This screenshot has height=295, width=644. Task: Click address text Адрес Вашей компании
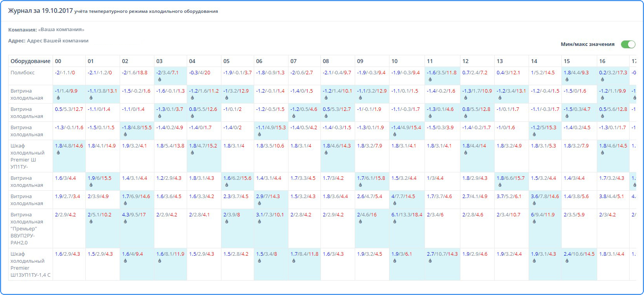58,41
